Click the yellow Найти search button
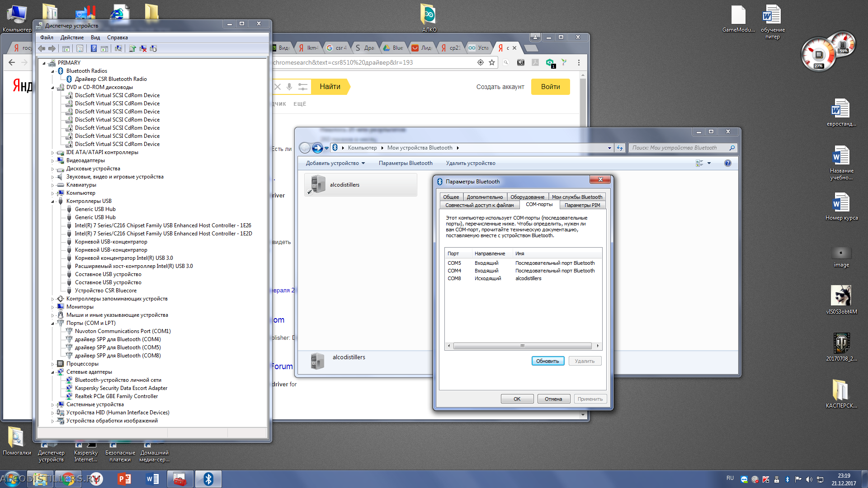The image size is (868, 488). (x=330, y=87)
